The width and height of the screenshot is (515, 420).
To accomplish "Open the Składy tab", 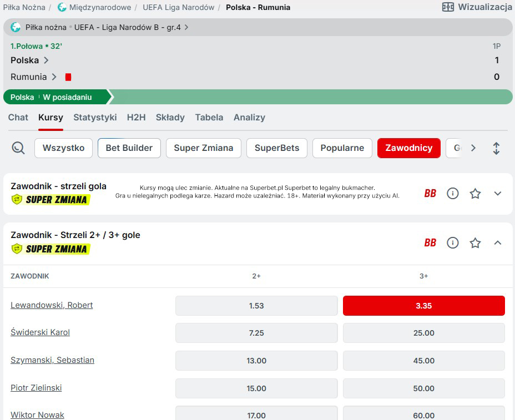I will click(x=170, y=117).
